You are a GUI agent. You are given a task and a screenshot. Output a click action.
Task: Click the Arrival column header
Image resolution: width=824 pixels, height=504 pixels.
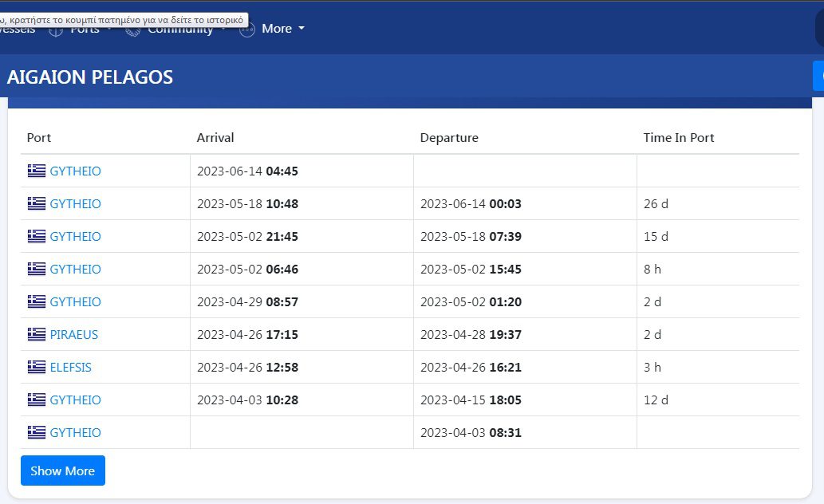click(x=215, y=137)
